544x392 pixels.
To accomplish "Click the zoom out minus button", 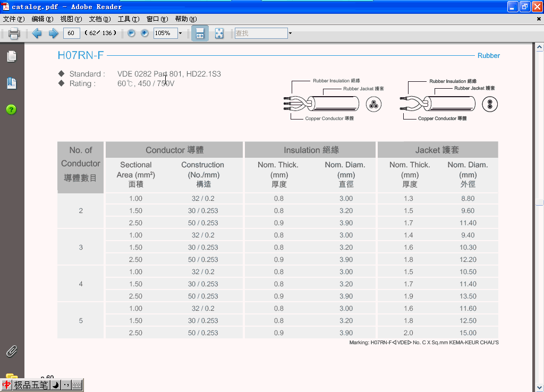I will (x=131, y=33).
